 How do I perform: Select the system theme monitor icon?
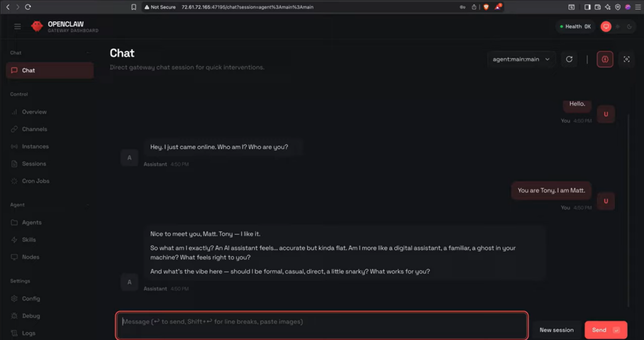click(606, 26)
